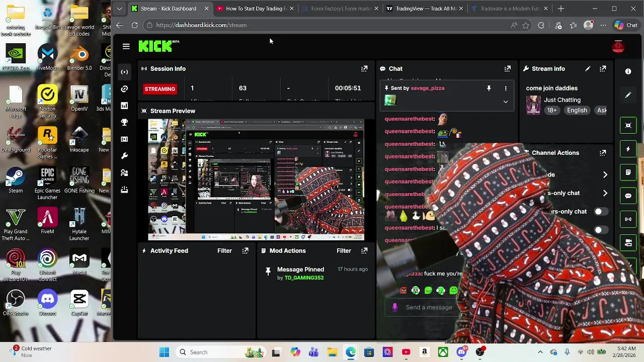This screenshot has width=644, height=362.
Task: Click the info icon in right rail
Action: pos(628,72)
